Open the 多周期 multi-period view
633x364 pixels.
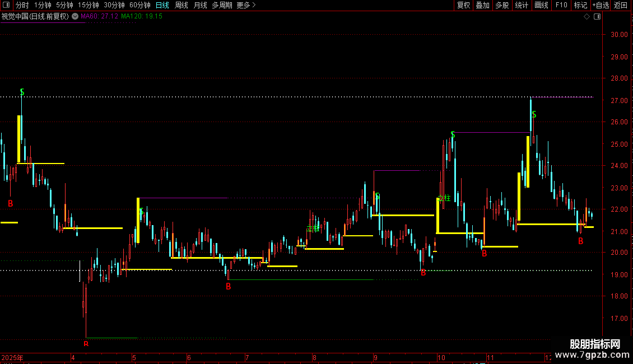coord(222,5)
